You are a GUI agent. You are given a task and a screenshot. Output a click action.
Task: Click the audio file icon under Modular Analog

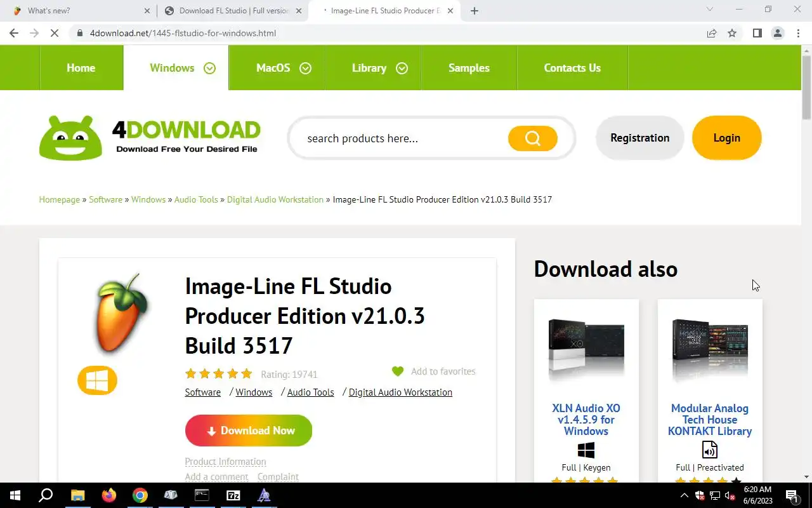tap(709, 450)
